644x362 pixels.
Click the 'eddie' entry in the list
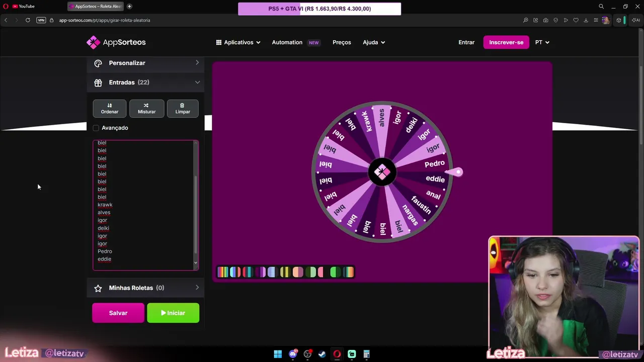click(104, 259)
